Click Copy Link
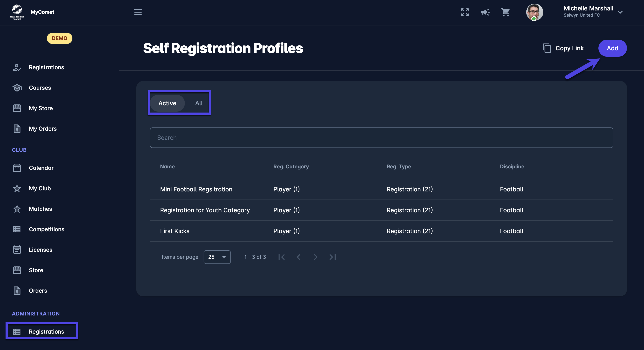The image size is (644, 350). tap(563, 48)
